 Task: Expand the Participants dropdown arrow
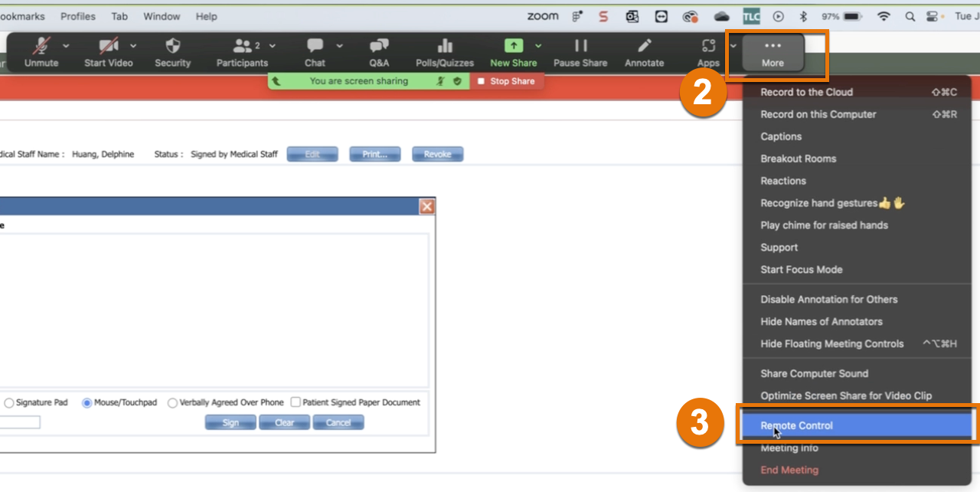point(271,46)
